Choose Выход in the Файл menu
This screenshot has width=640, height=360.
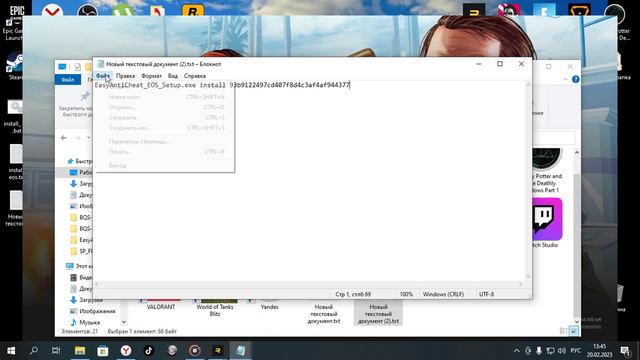coord(165,165)
